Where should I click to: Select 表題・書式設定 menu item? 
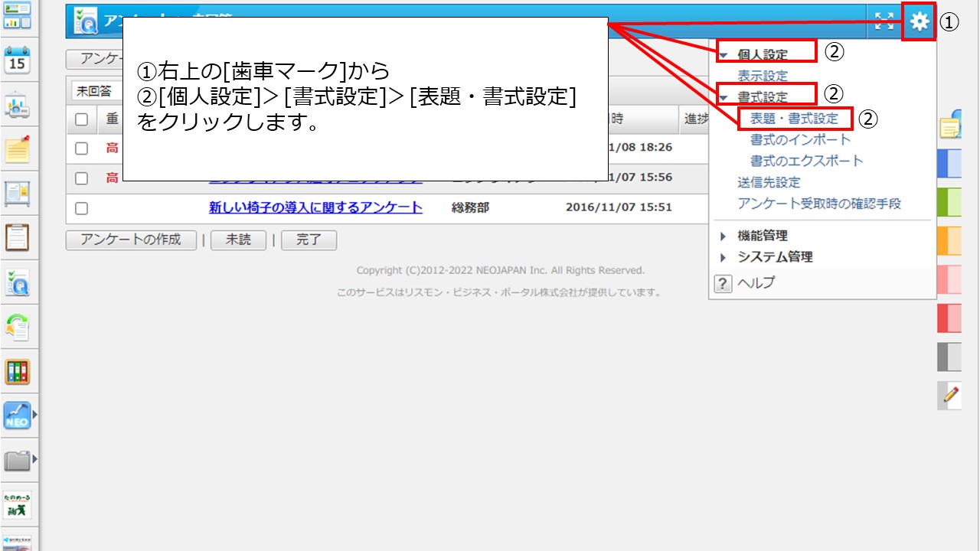tap(795, 119)
